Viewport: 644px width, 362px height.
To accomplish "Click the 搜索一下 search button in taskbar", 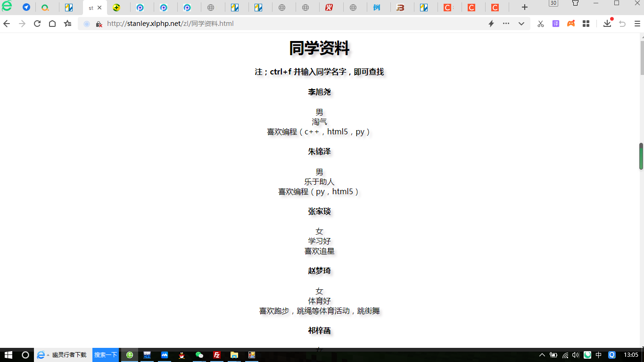I will [x=106, y=355].
